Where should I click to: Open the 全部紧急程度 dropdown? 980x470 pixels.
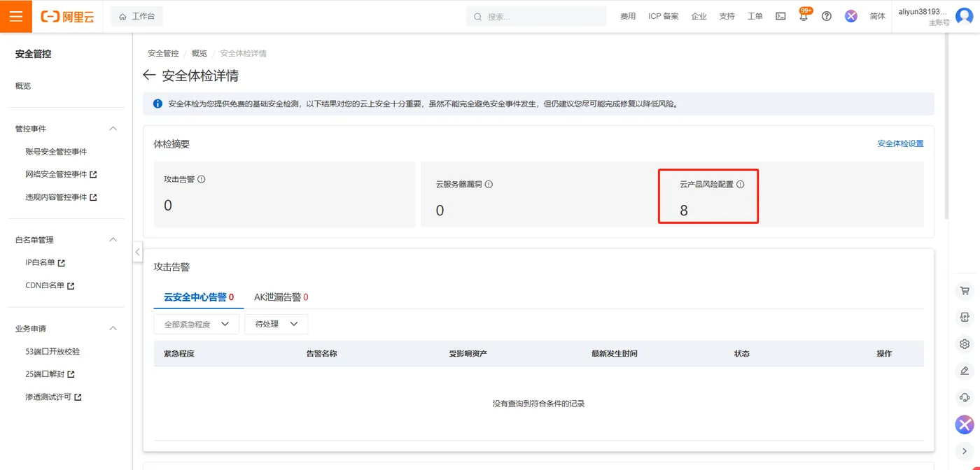click(x=197, y=325)
